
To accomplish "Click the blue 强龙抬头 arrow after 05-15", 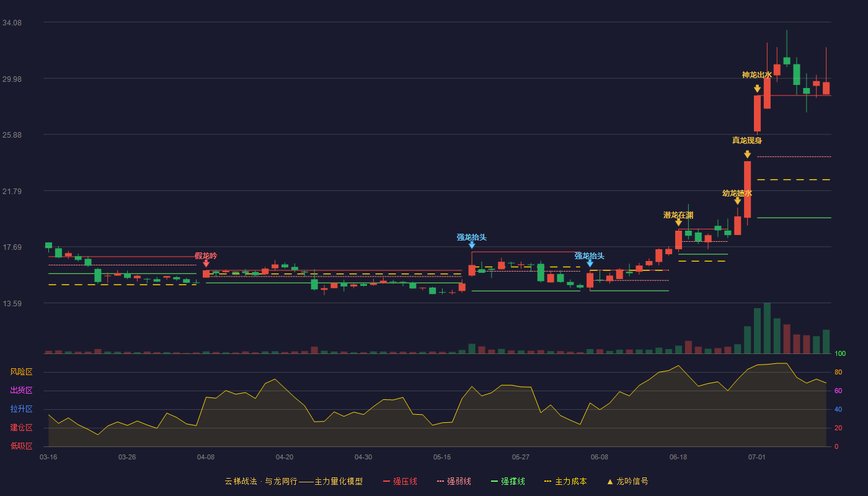I will tap(472, 245).
